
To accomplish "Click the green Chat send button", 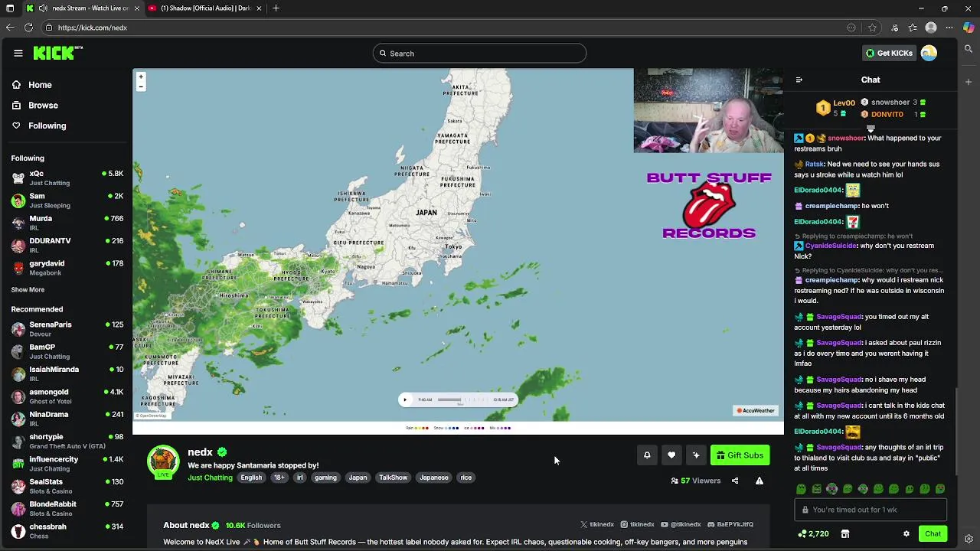I will coord(933,534).
